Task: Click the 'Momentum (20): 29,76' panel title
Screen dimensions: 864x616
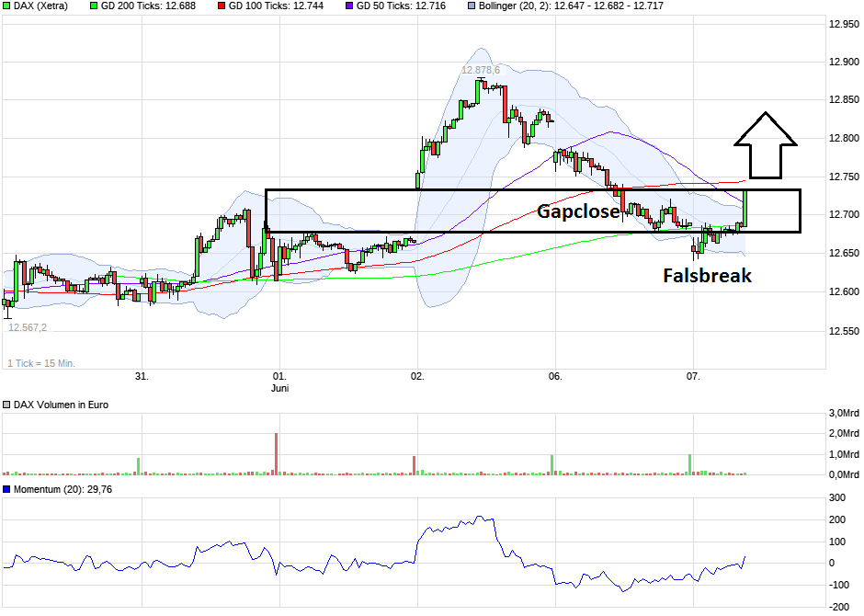Action: 63,489
